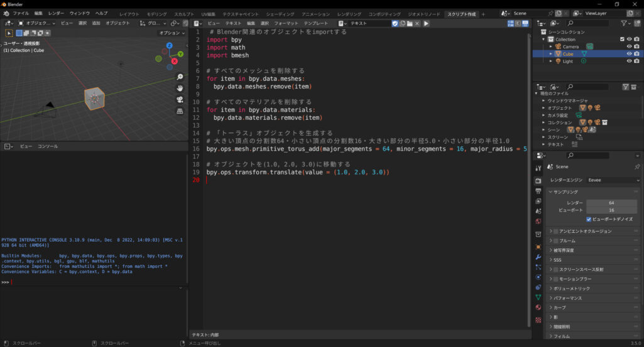Switch to Layout workspace tab
The height and width of the screenshot is (347, 644).
[129, 14]
